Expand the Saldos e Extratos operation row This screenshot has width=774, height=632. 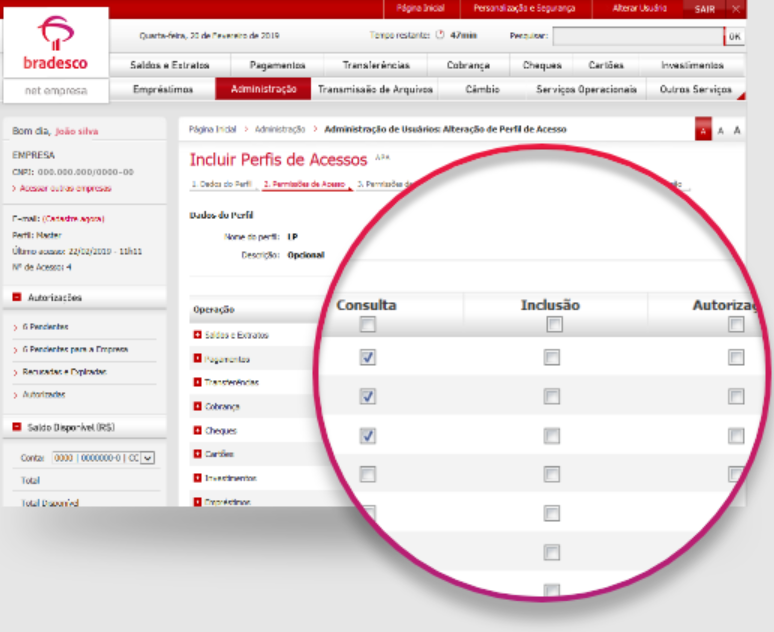point(197,335)
